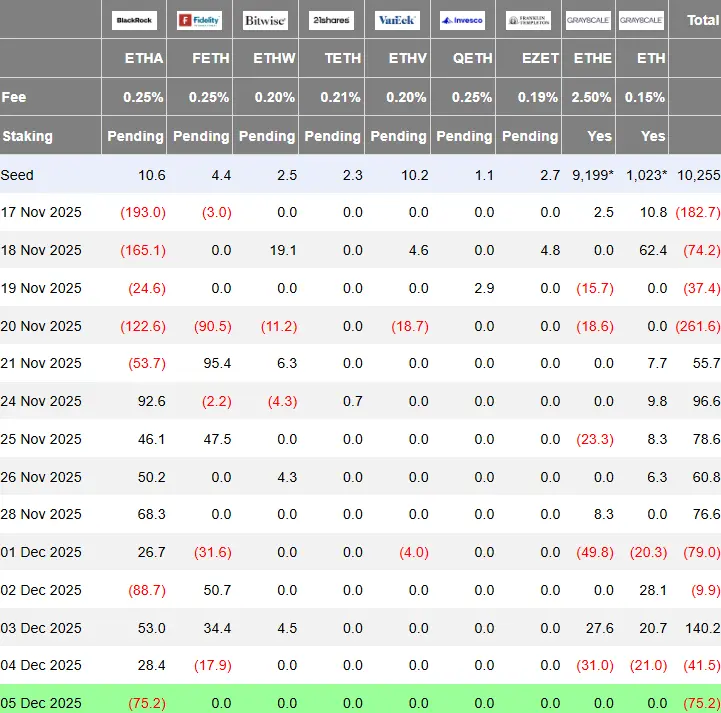
Task: Click the 2.50% ETHE fee cell
Action: pyautogui.click(x=591, y=97)
